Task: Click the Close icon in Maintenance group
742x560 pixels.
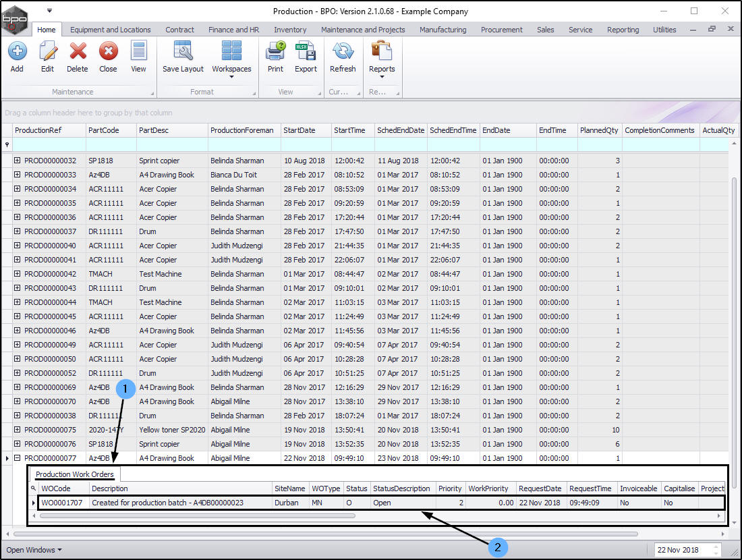Action: pos(108,52)
